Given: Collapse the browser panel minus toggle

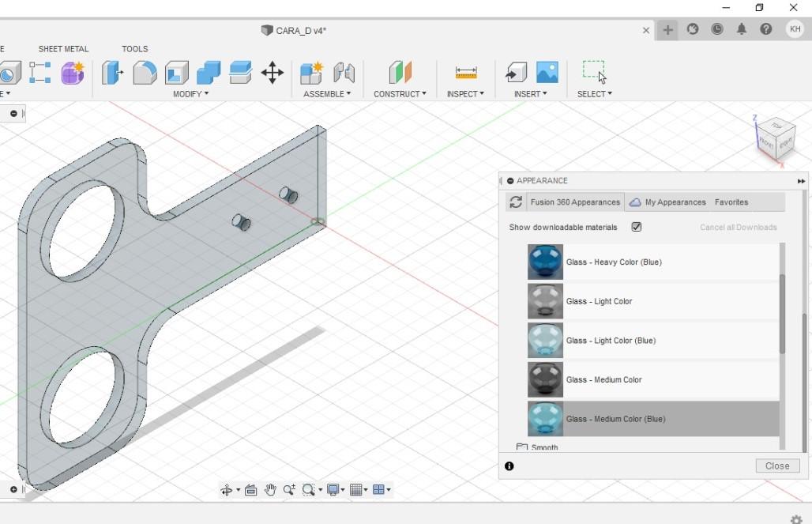Looking at the screenshot, I should [x=13, y=114].
